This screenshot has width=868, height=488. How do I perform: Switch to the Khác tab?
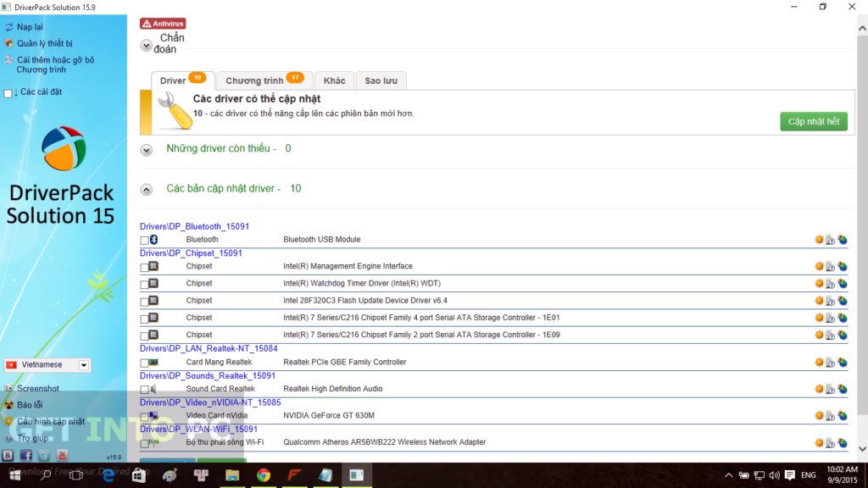coord(334,80)
